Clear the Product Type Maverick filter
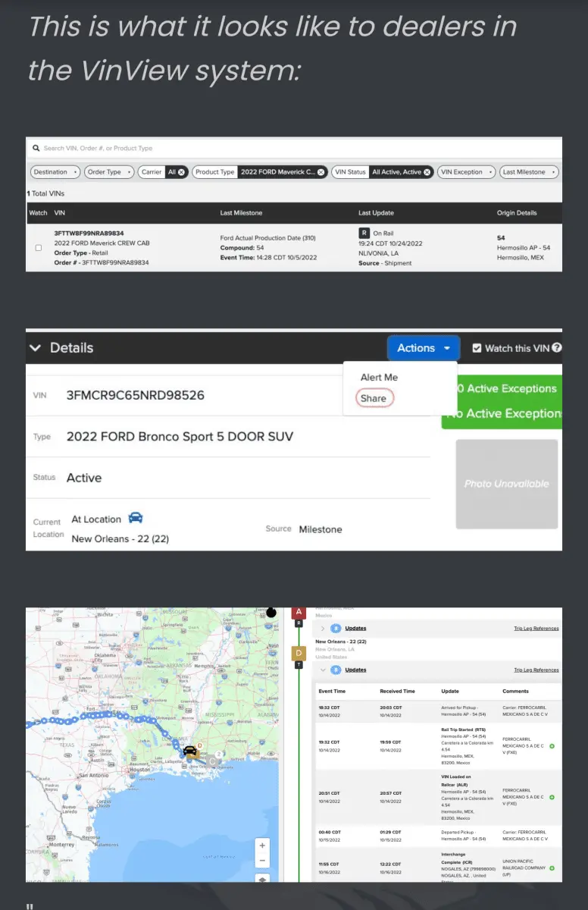 click(321, 172)
